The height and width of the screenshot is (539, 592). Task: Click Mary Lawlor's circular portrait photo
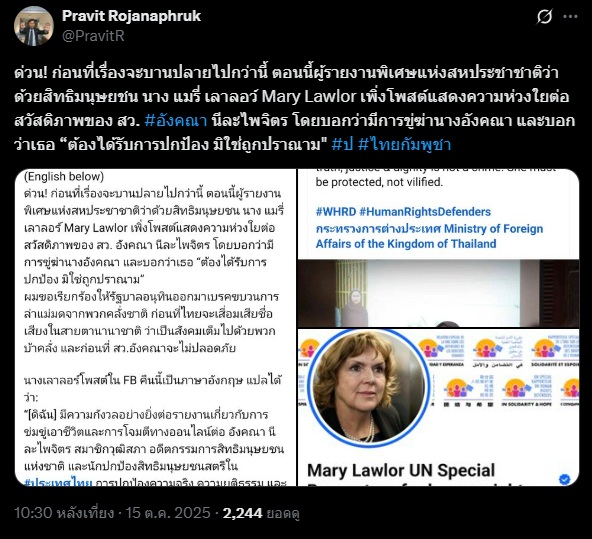(368, 388)
